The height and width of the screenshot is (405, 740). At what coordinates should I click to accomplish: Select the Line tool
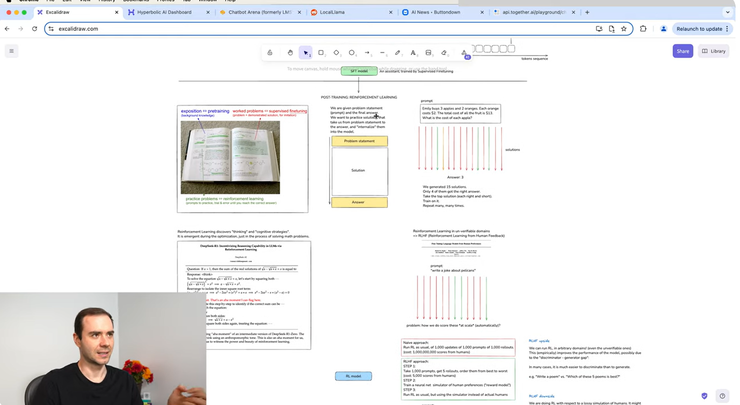(382, 53)
